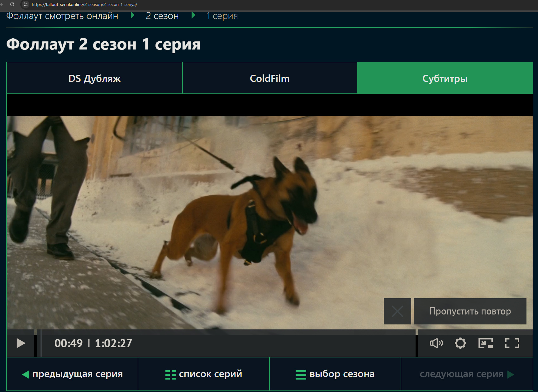Switch to ColdFilm tab
The image size is (538, 392).
pos(270,78)
